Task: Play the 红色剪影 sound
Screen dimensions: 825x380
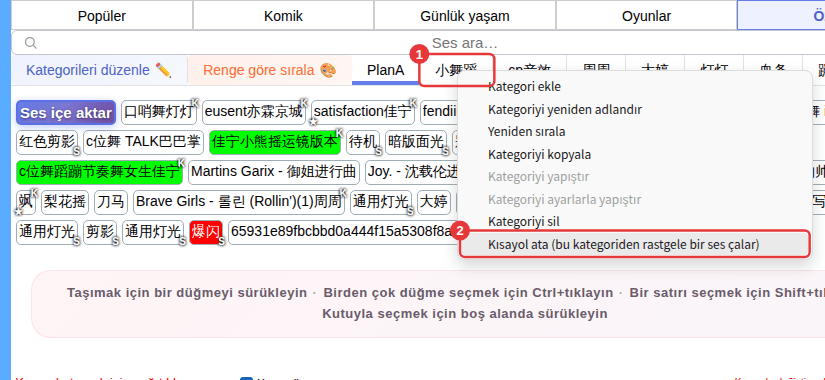Action: click(x=47, y=142)
